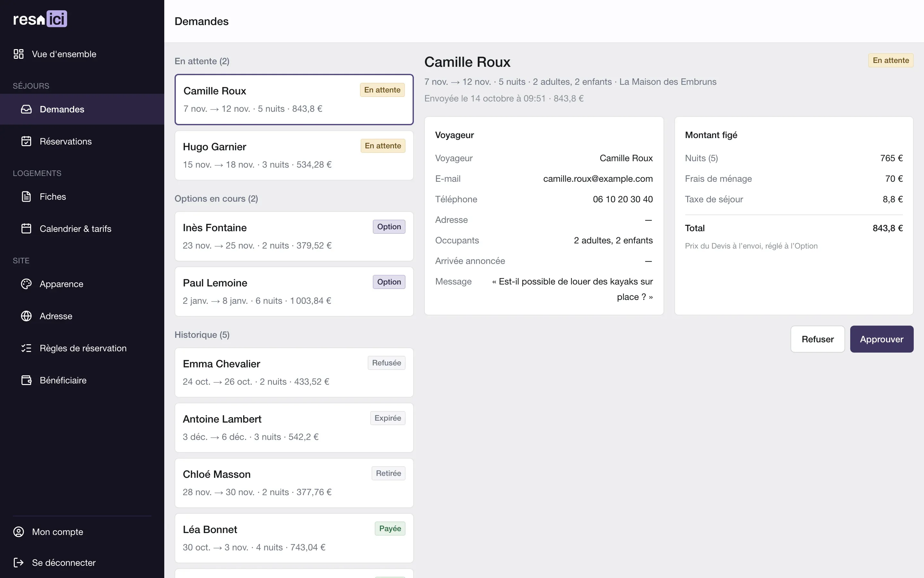Open the Fiches menu item
The height and width of the screenshot is (578, 924).
coord(82,197)
